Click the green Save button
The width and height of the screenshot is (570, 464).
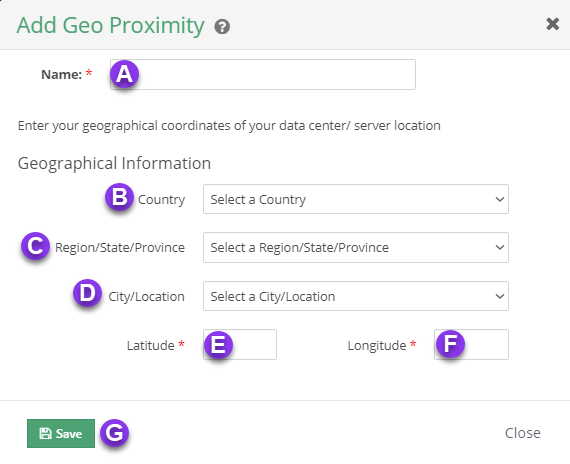[x=61, y=433]
